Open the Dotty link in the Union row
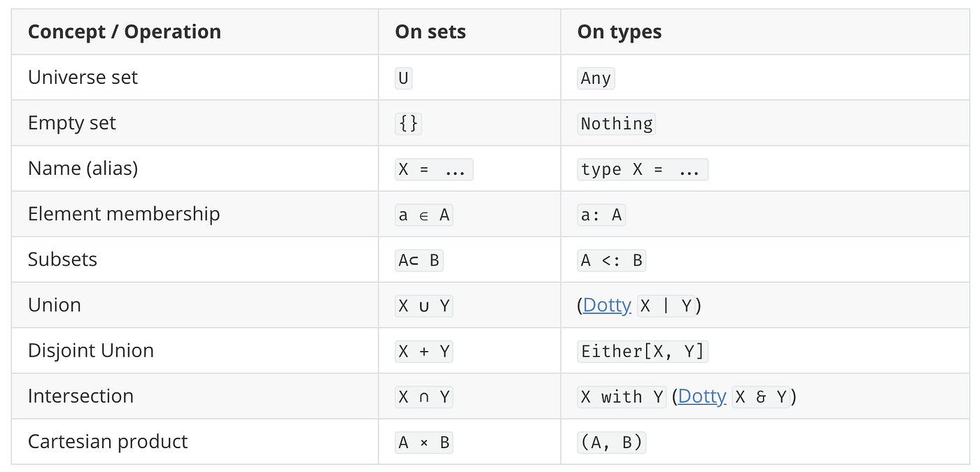Viewport: 980px width, 472px height. 607,306
